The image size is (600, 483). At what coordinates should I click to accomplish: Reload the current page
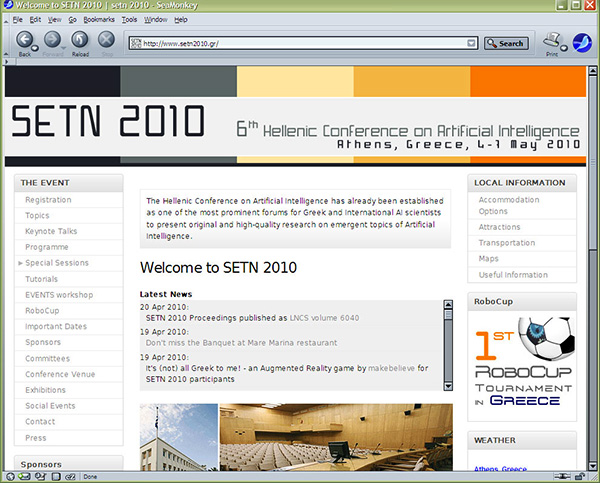(x=79, y=42)
